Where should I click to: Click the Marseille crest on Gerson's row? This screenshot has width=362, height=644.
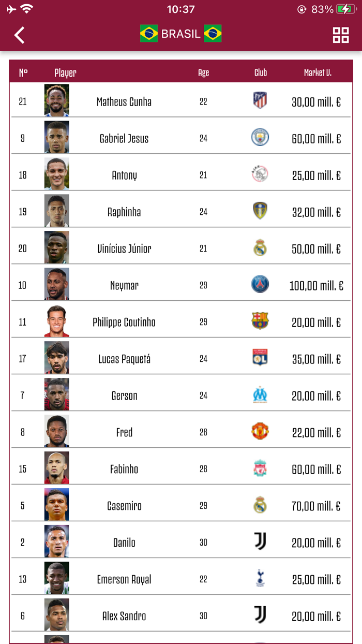(260, 394)
